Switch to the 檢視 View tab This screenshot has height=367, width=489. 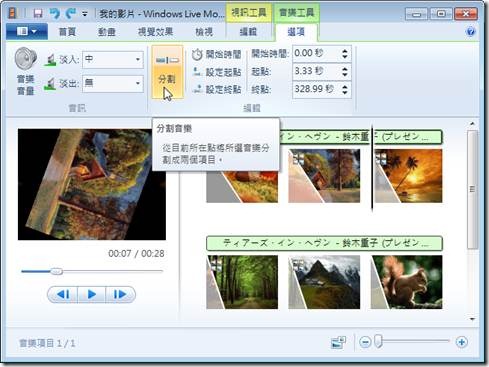pos(204,32)
